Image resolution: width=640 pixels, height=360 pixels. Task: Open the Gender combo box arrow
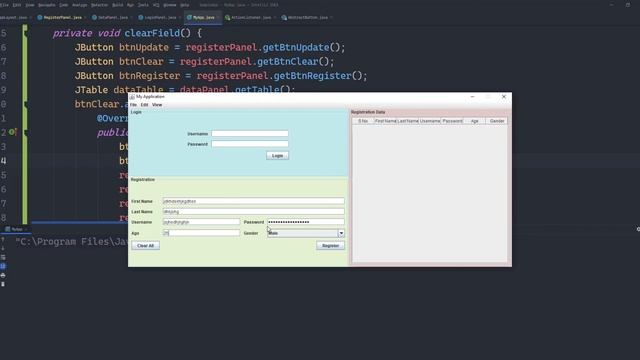[x=341, y=233]
